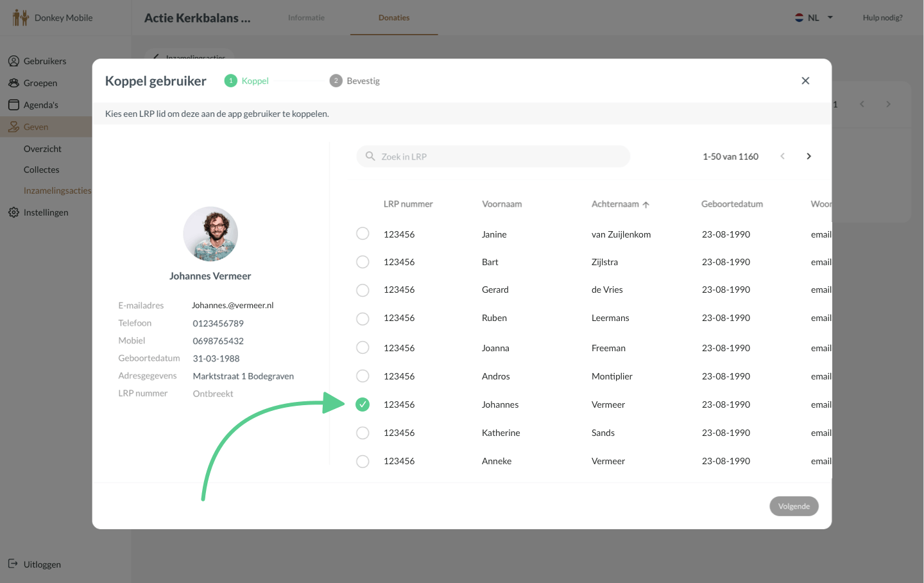
Task: Click the email address Johannes.@vermeer.nl
Action: 233,305
